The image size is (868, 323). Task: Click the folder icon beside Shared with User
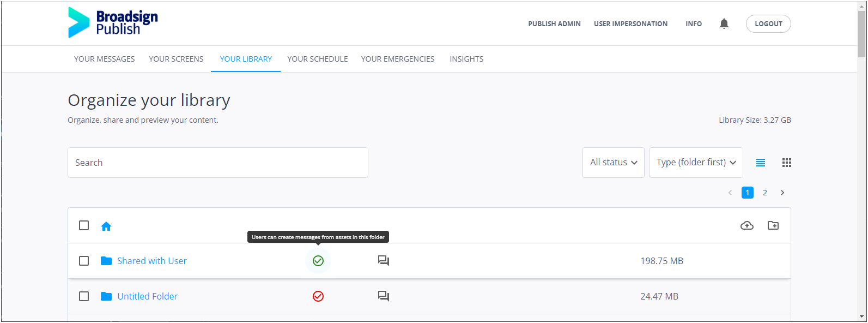click(106, 261)
